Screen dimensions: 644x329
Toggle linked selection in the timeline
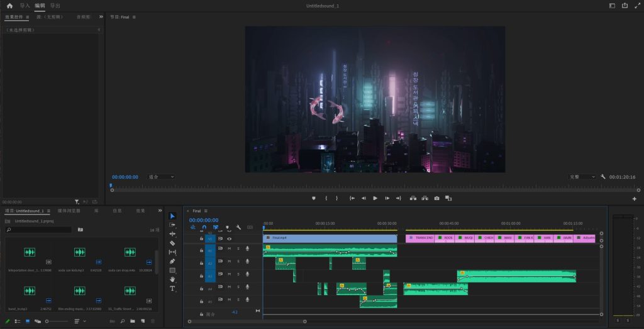click(216, 227)
